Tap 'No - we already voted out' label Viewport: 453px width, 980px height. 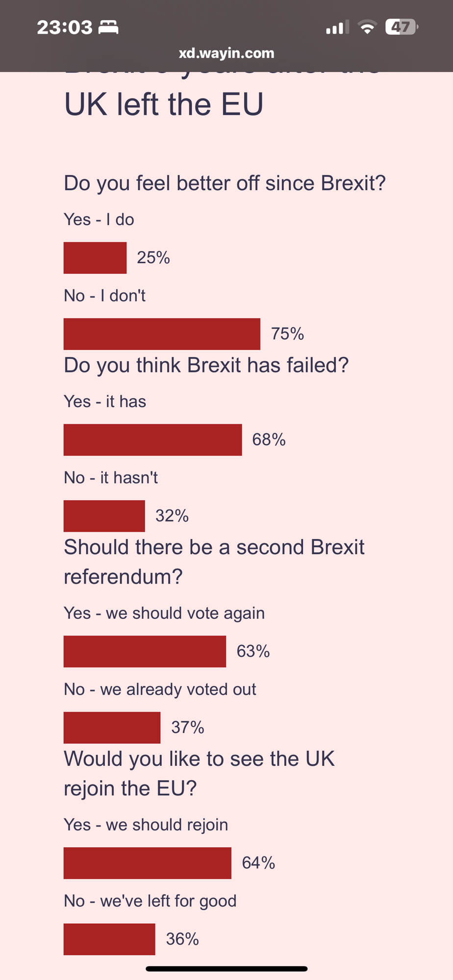[x=160, y=689]
